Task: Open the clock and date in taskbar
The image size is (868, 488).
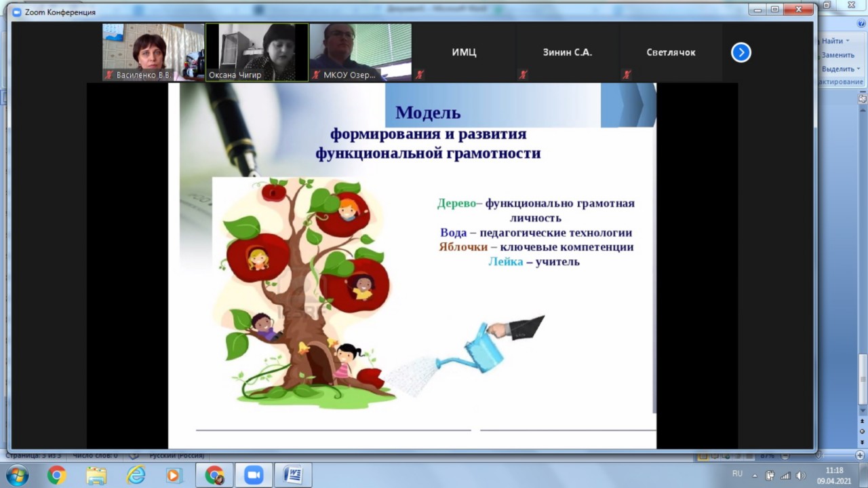Action: (x=835, y=475)
